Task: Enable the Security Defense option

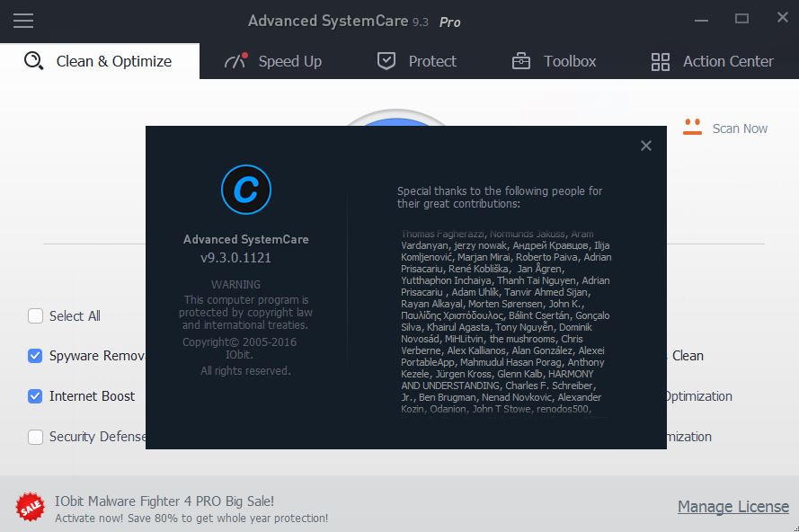Action: tap(35, 437)
